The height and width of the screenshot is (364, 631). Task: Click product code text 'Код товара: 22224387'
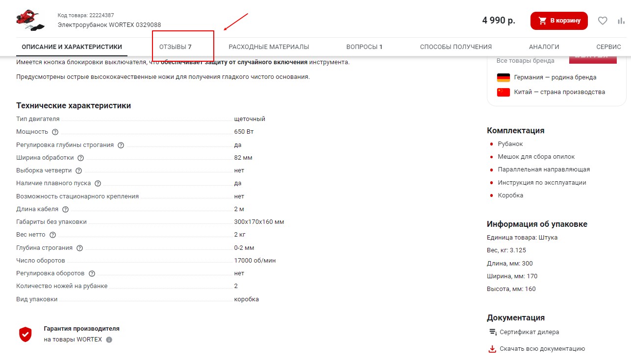pos(86,16)
